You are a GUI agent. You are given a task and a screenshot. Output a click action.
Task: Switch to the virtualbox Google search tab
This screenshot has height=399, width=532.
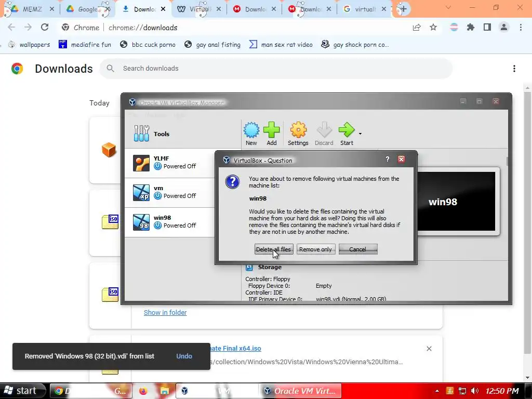(364, 9)
